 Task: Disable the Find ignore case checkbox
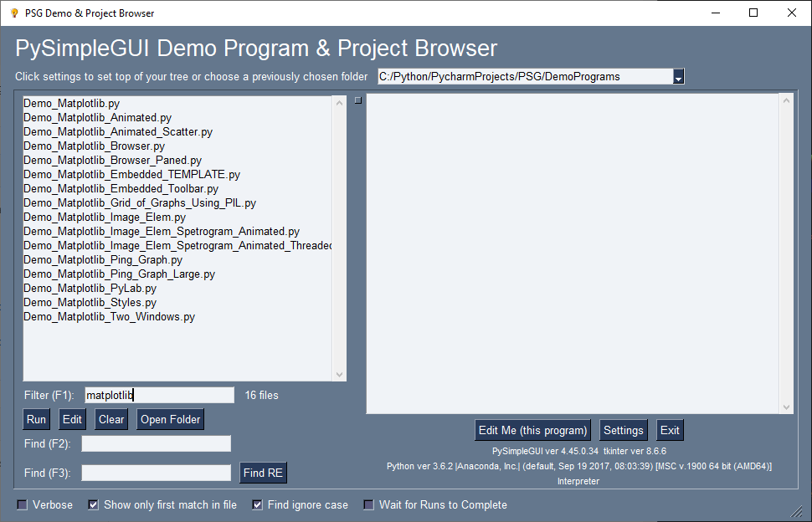[x=255, y=504]
